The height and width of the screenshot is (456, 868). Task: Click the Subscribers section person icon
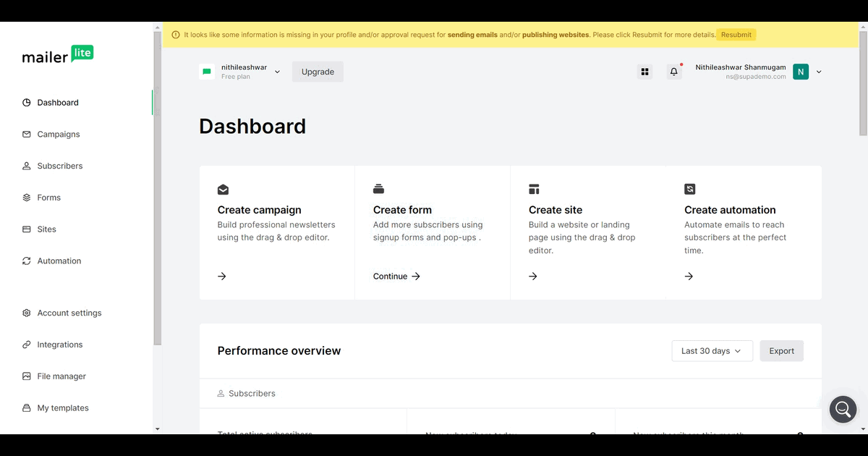point(221,394)
